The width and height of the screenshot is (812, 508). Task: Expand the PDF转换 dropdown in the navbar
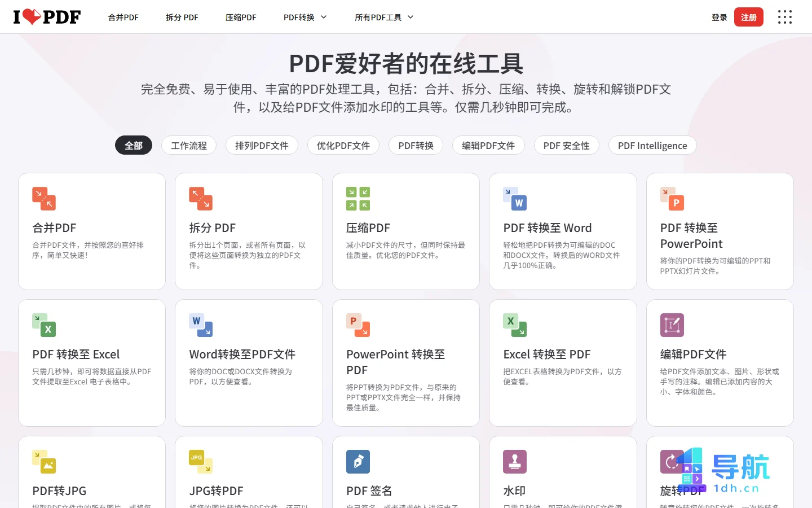(305, 17)
